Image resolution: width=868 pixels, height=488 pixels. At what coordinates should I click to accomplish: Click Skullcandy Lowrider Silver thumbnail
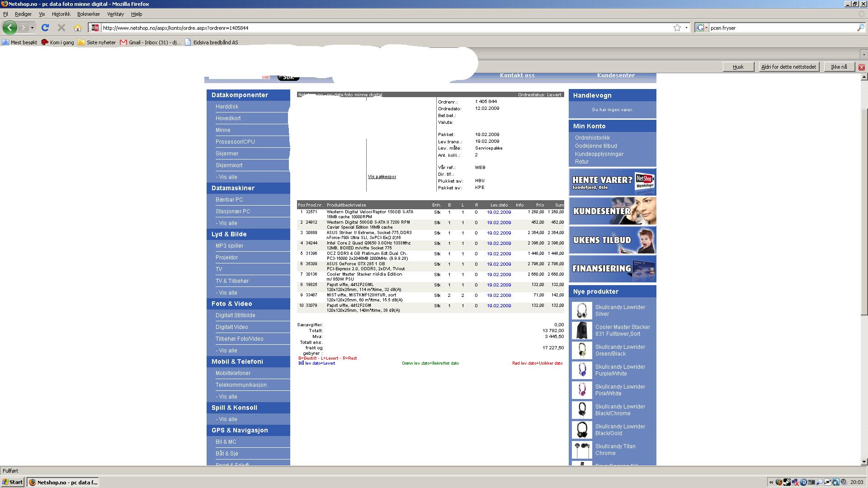582,310
